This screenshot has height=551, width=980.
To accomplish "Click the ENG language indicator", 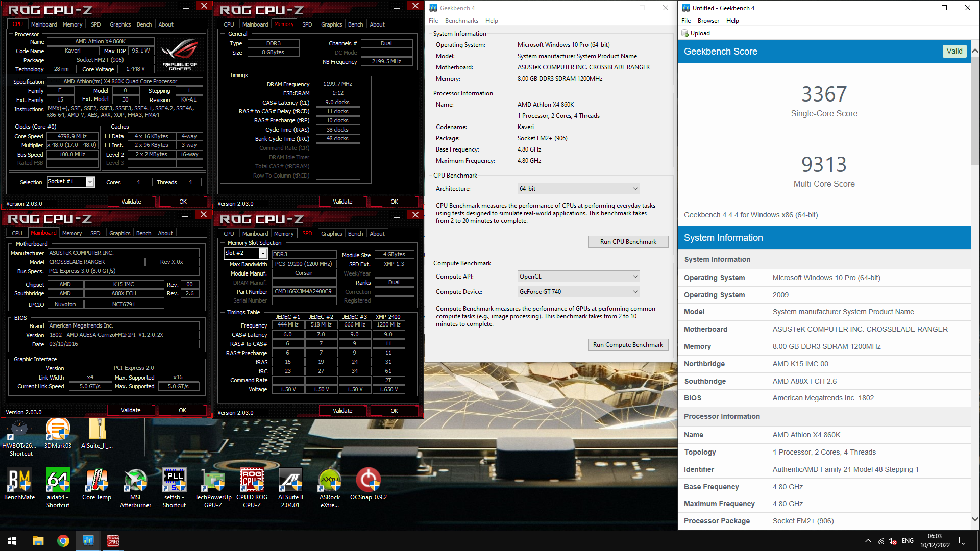I will tap(908, 541).
